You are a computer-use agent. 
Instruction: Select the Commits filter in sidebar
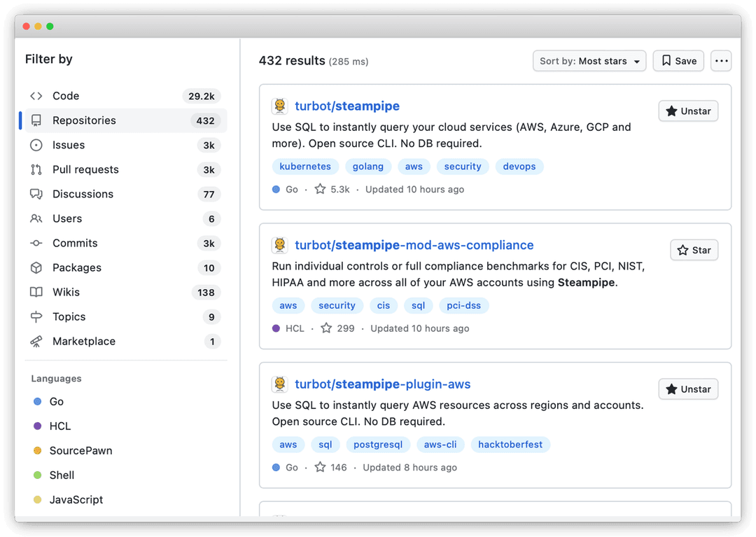coord(75,243)
